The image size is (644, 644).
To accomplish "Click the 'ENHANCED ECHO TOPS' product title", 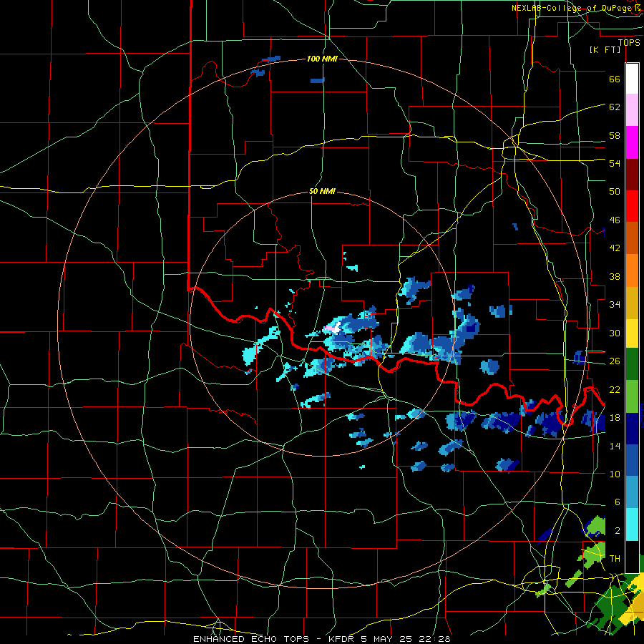I will tap(251, 639).
